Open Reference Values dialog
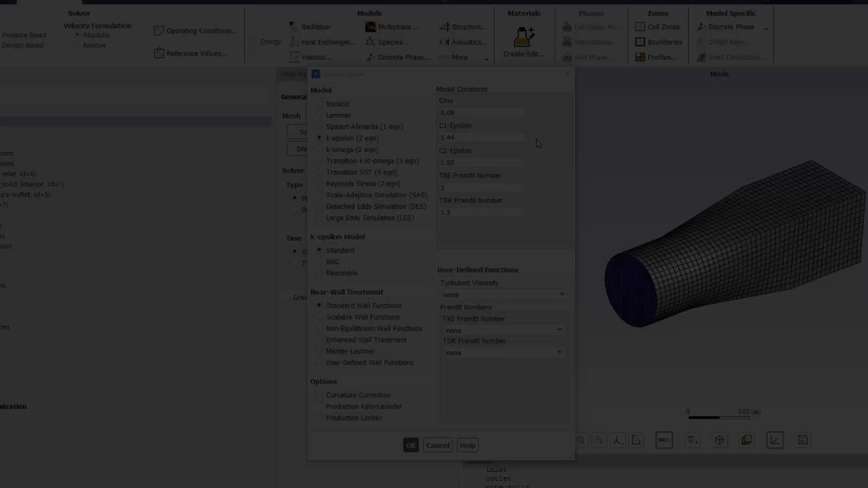868x488 pixels. click(x=191, y=54)
